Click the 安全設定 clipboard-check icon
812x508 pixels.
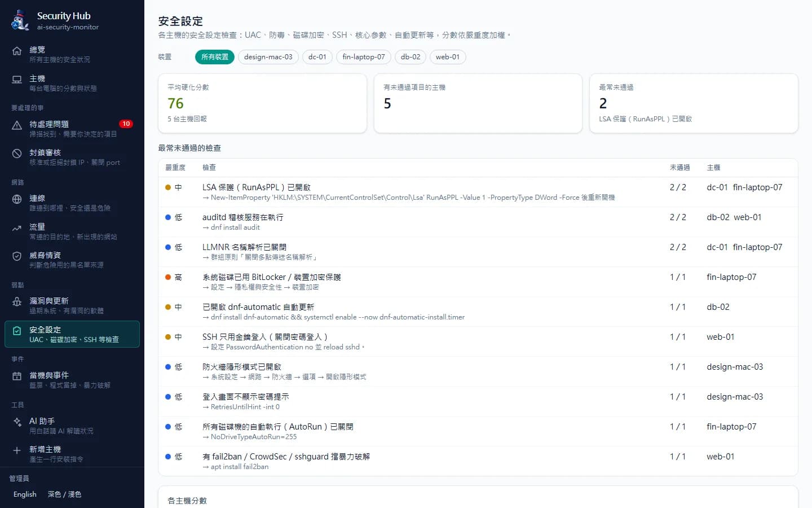pyautogui.click(x=17, y=331)
